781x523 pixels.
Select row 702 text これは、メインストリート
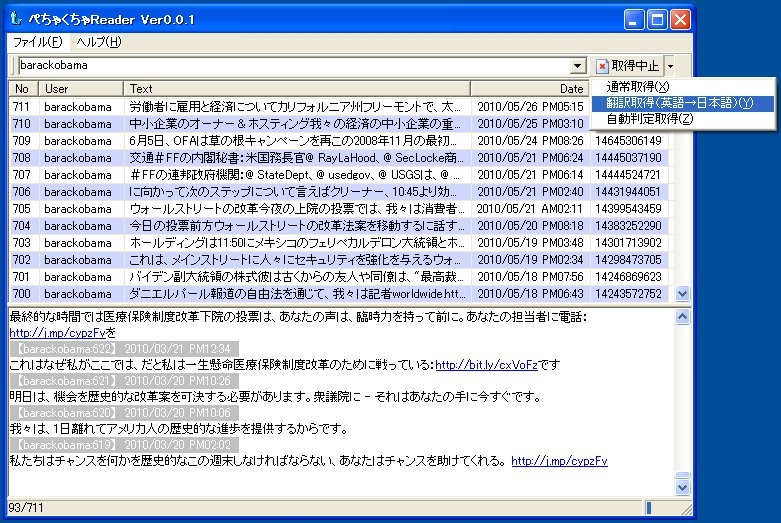point(295,260)
